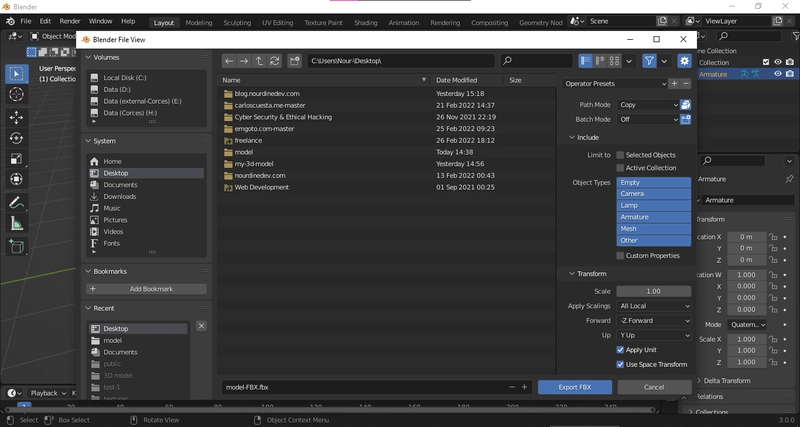Select the Move tool in Blender toolbar

16,118
